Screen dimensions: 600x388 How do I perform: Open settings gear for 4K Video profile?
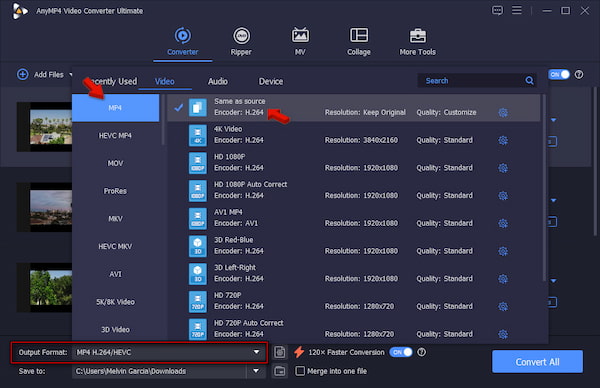click(503, 140)
